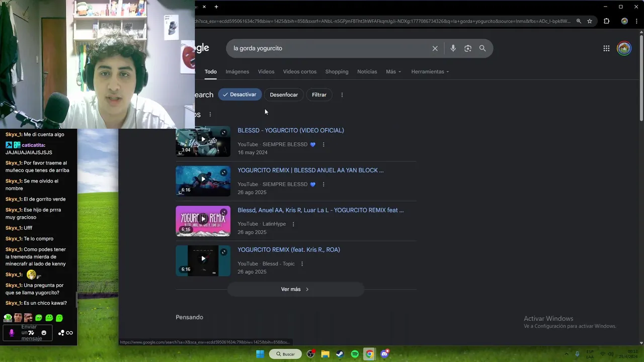Image resolution: width=644 pixels, height=362 pixels.
Task: Open YOGURCITO REMIX (feat. Kris R., ROA) link
Action: pyautogui.click(x=289, y=250)
